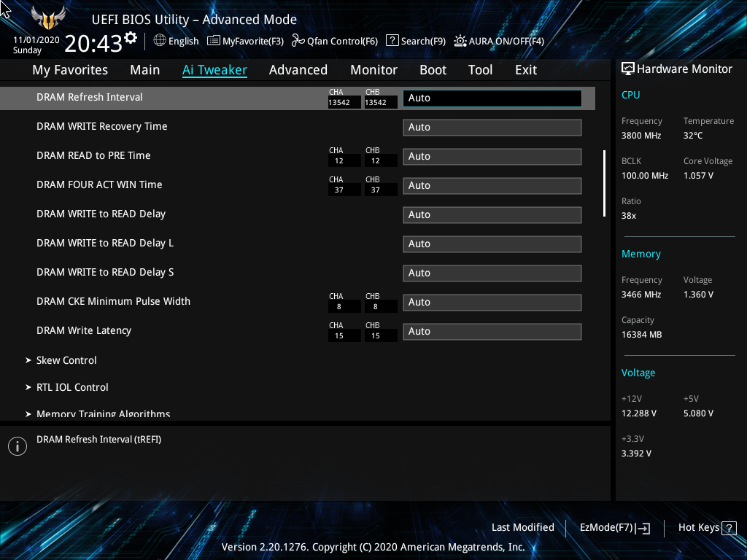
Task: Expand Skew Control submenu
Action: (66, 360)
